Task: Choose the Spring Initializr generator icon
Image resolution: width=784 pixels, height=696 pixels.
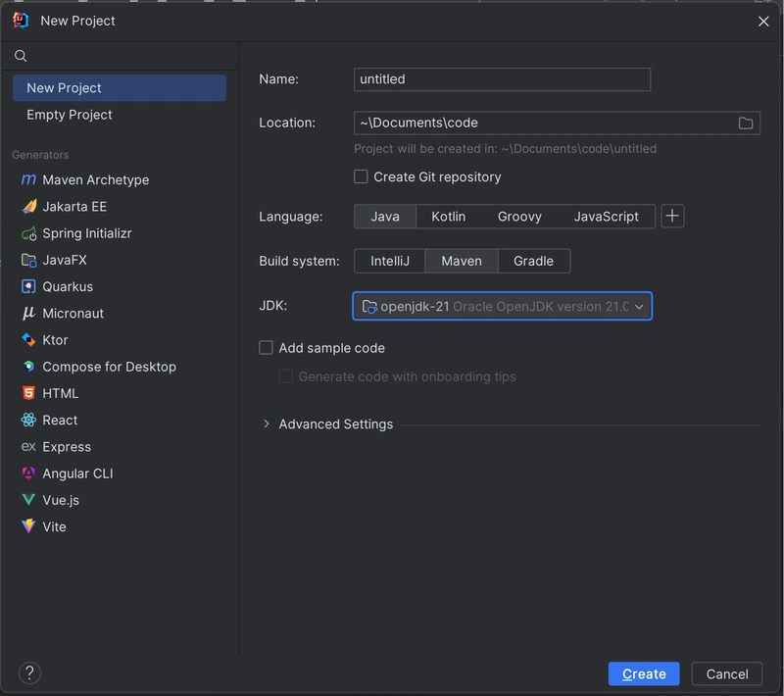Action: click(29, 233)
